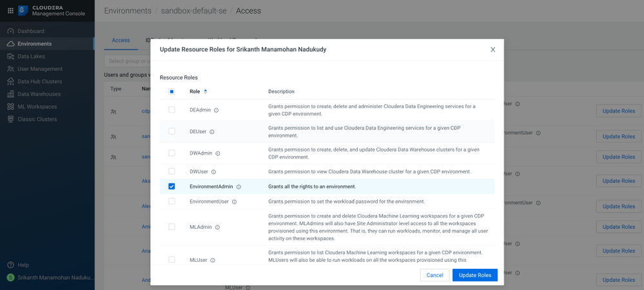Navigate to the Environments breadcrumb link
The image size is (644, 290).
click(128, 10)
